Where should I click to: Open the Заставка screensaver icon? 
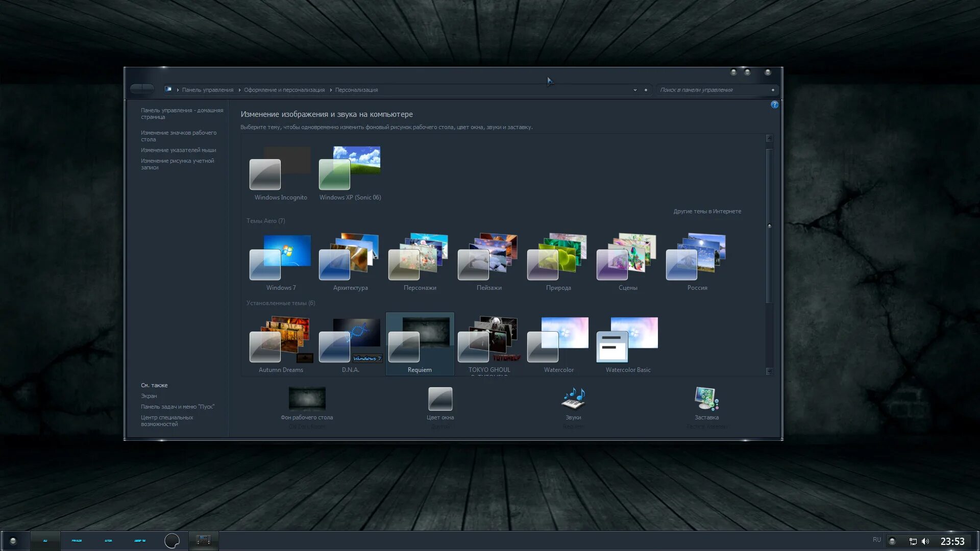706,399
